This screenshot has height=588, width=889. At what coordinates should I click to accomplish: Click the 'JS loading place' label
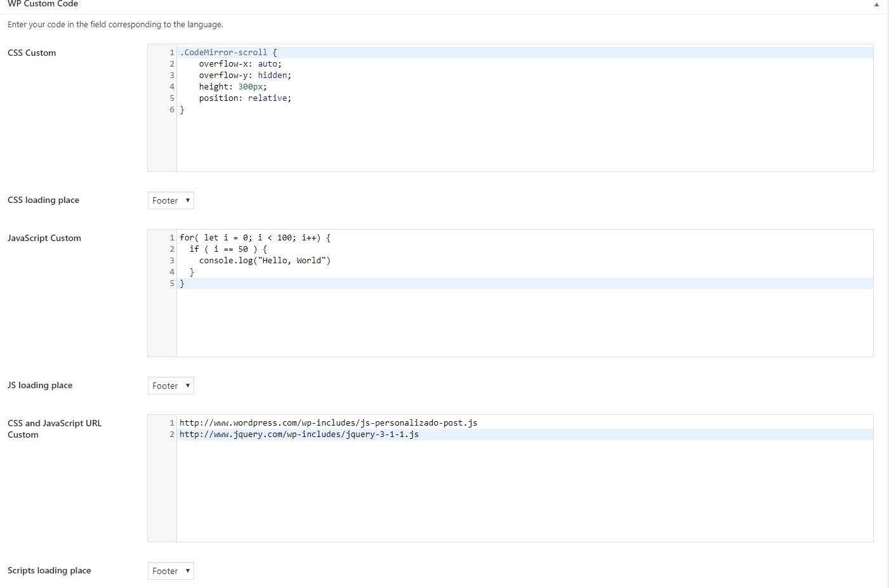[x=40, y=385]
